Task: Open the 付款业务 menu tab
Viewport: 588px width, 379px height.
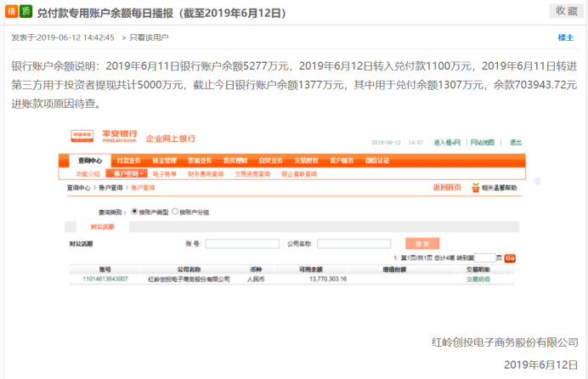Action: click(128, 161)
